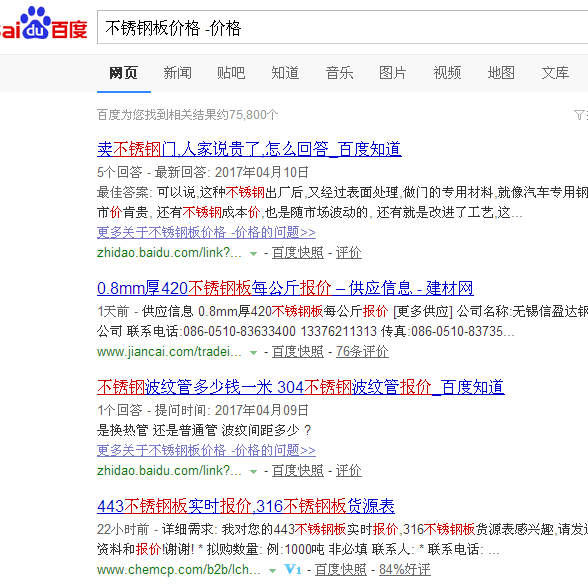588x588 pixels.
Task: Open 百度快照 for the chemcp.com result
Action: click(340, 570)
